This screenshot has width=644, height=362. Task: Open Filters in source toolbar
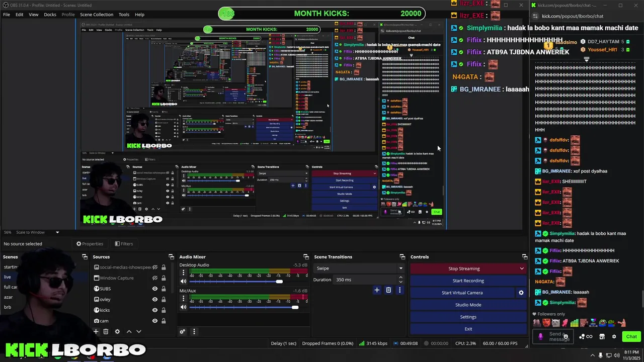tap(124, 244)
